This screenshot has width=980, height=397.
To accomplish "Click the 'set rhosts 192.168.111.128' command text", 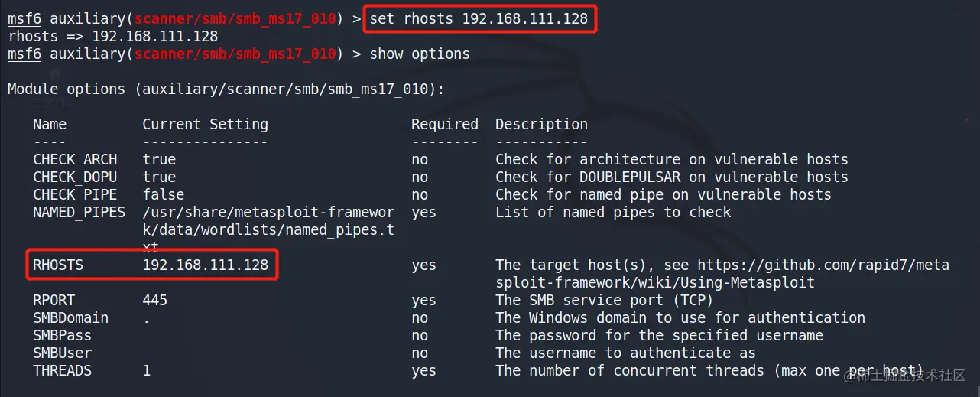I will pos(479,18).
